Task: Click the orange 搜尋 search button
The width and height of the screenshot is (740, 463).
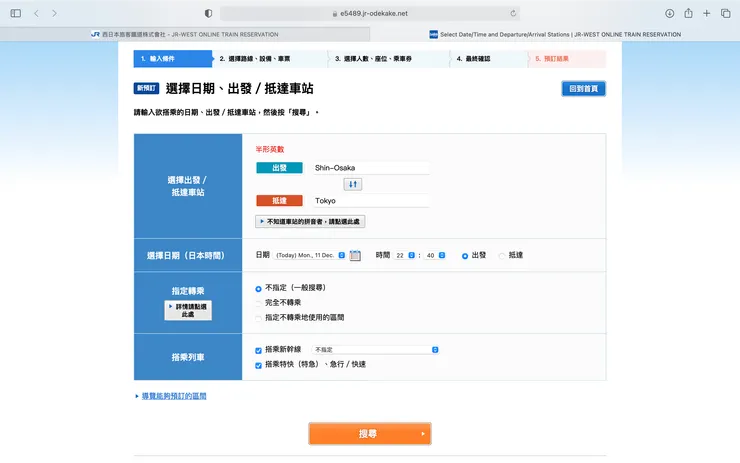Action: [x=370, y=434]
